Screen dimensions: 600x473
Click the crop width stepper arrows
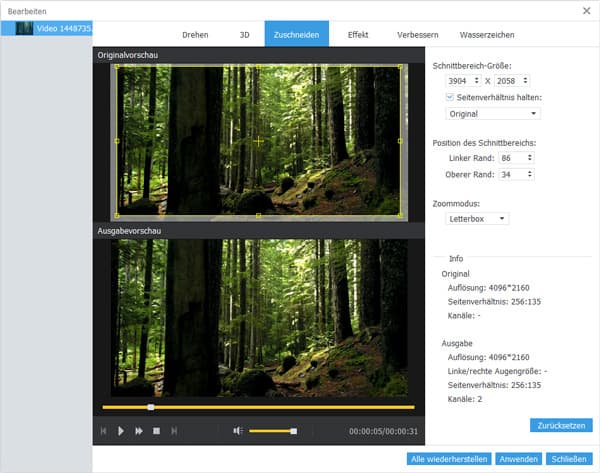click(x=476, y=80)
